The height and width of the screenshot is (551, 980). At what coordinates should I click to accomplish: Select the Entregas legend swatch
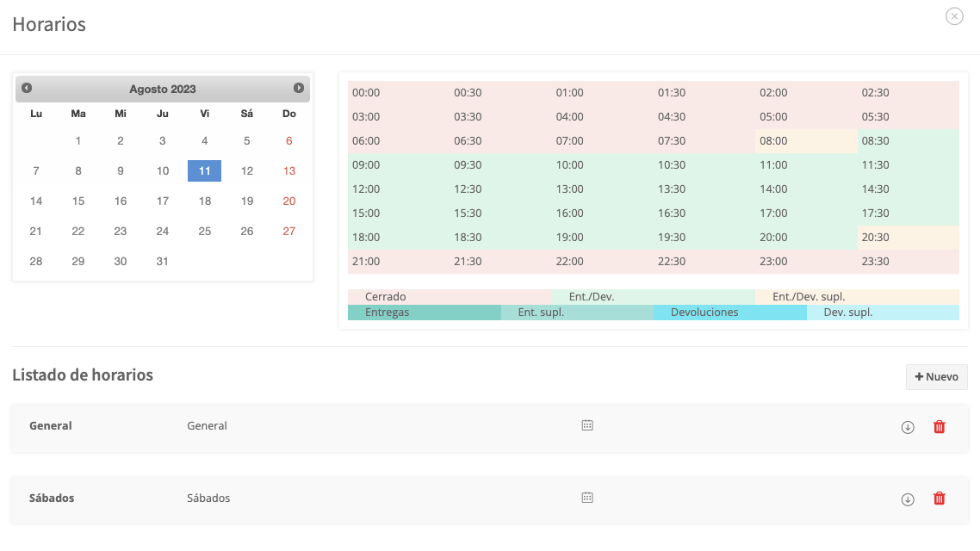click(425, 313)
